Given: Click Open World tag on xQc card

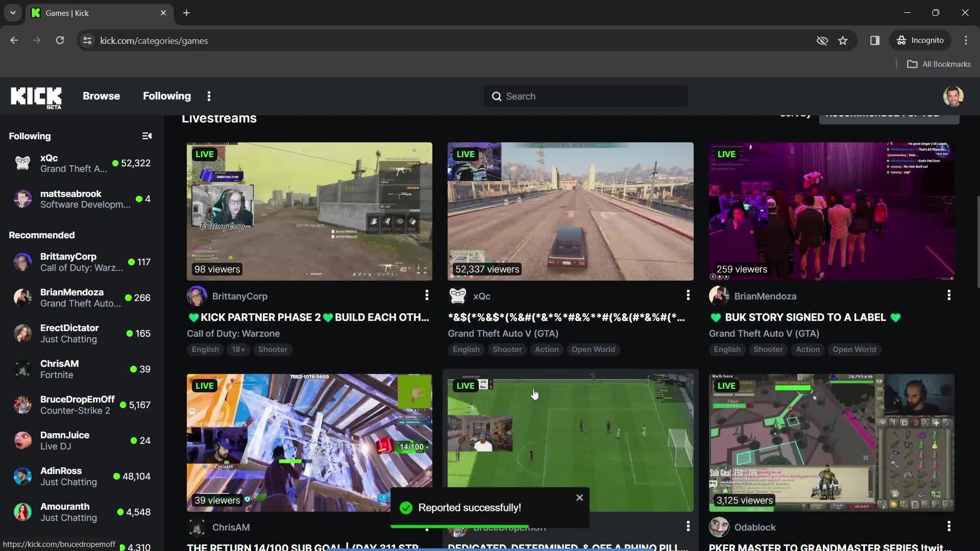Looking at the screenshot, I should pos(593,349).
